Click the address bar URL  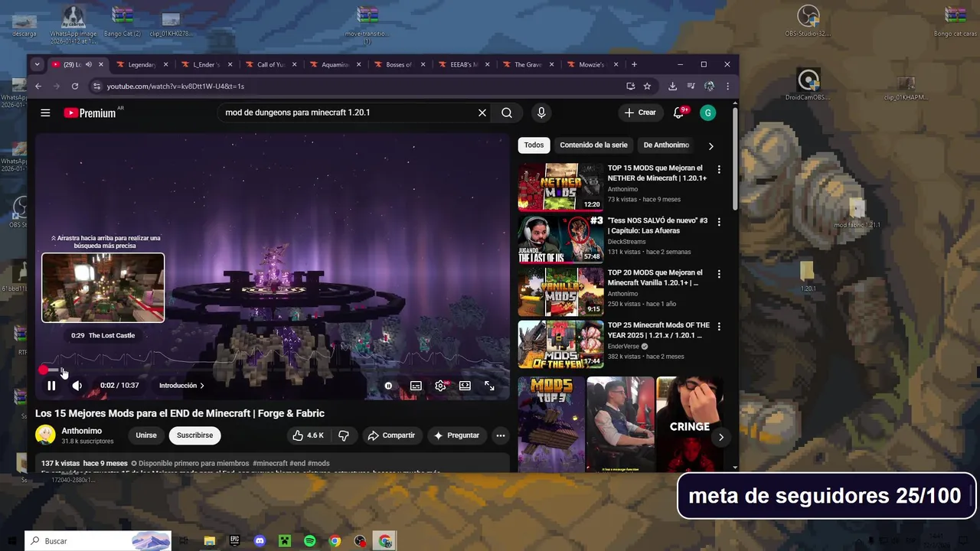(175, 86)
